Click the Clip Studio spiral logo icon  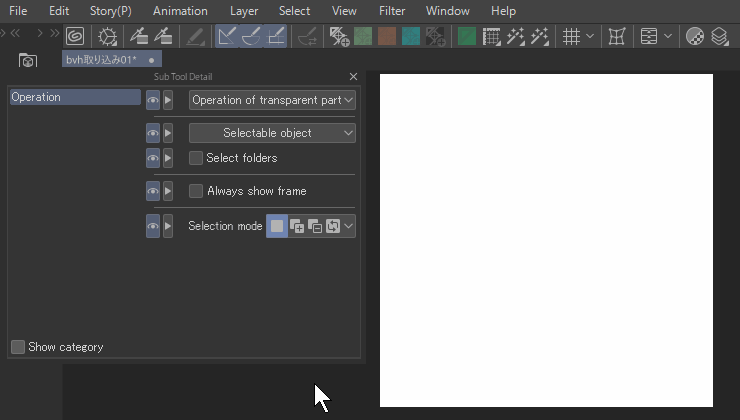tap(75, 37)
